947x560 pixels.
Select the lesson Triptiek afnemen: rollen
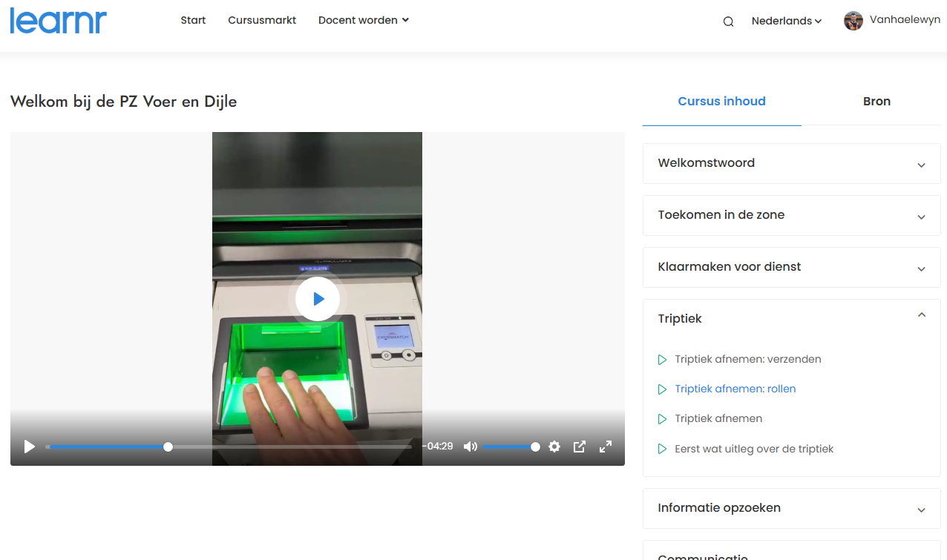(x=735, y=389)
